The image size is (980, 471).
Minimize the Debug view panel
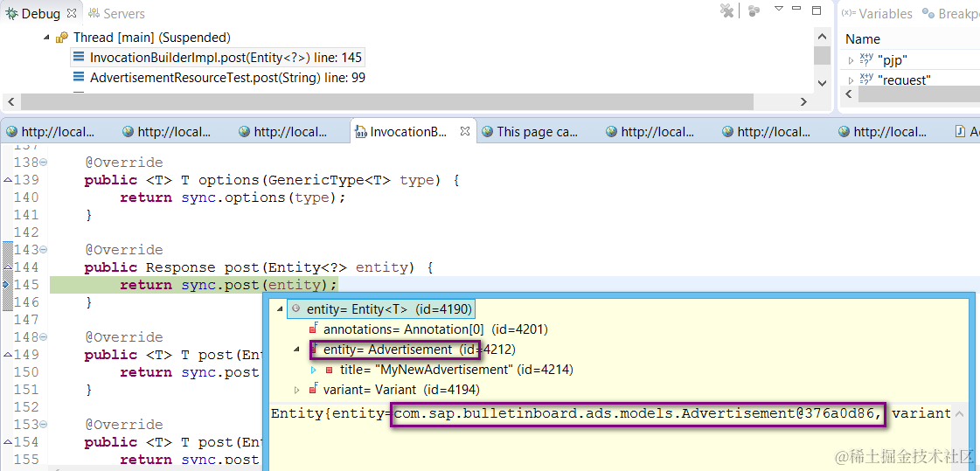click(796, 8)
